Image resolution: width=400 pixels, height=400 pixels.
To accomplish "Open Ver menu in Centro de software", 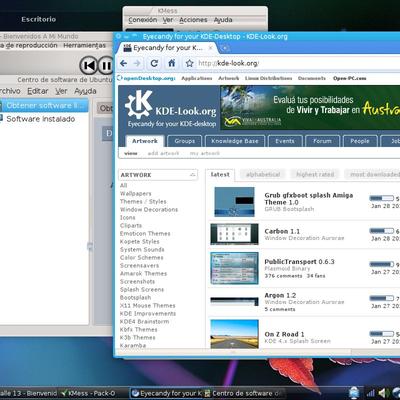I will (61, 91).
